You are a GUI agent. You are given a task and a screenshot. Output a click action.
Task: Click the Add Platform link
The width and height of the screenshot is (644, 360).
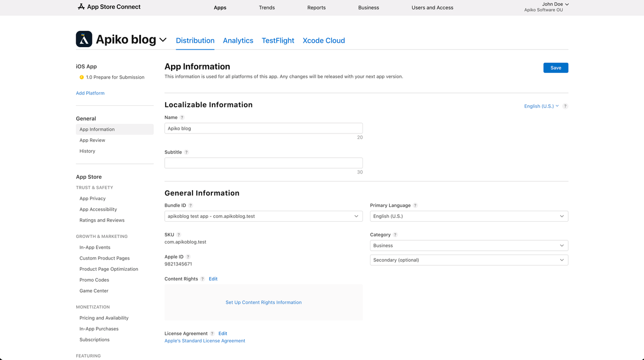click(90, 93)
